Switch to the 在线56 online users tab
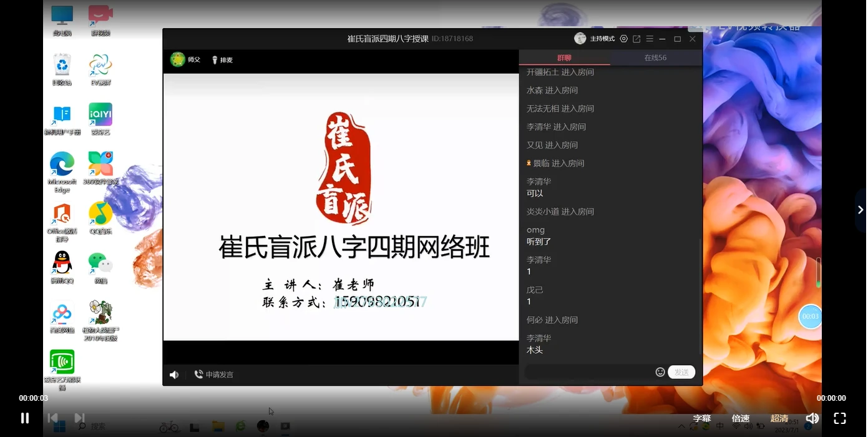Viewport: 868px width, 437px height. tap(655, 57)
